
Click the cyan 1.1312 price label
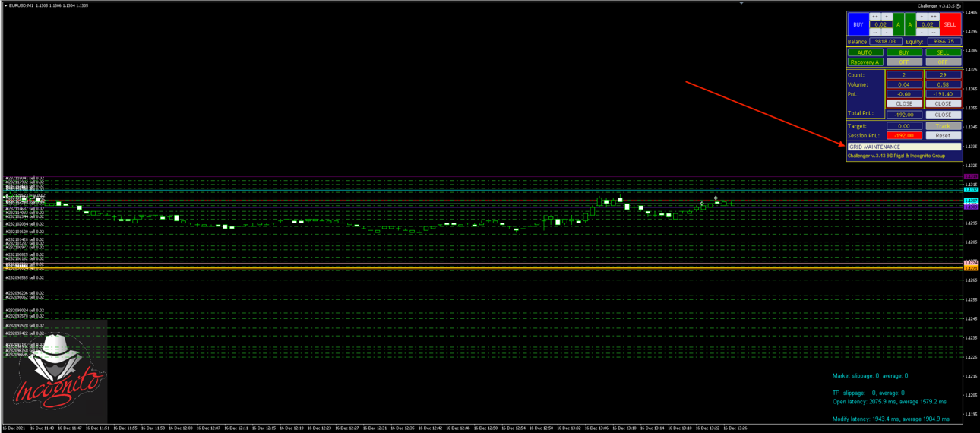pyautogui.click(x=971, y=190)
